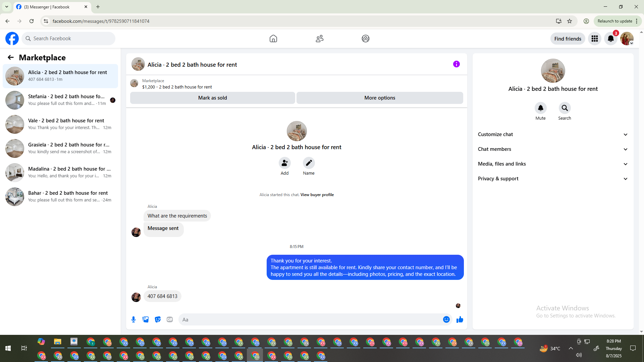Send a thumbs-up like

460,319
